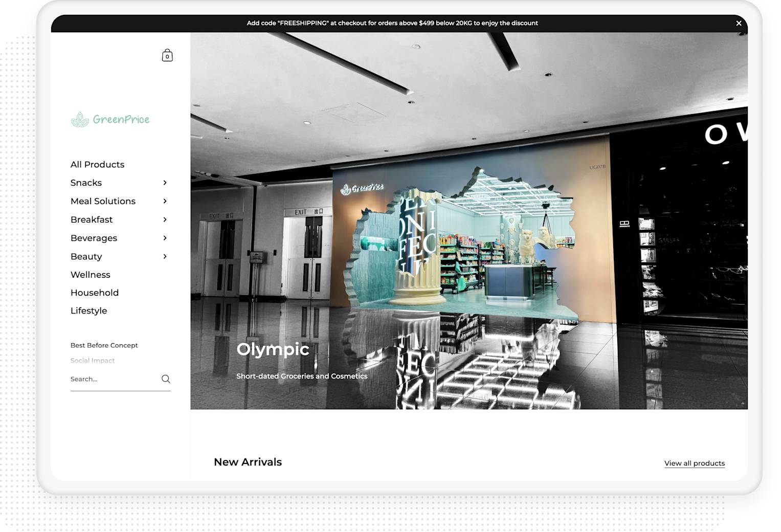Image resolution: width=781 pixels, height=532 pixels.
Task: Go to the Household category
Action: tap(95, 293)
